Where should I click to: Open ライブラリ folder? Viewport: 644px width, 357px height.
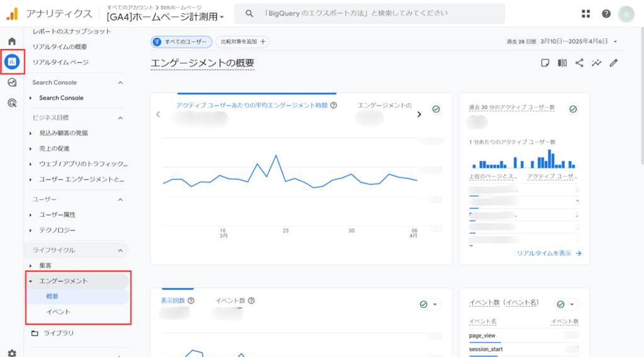pos(53,332)
